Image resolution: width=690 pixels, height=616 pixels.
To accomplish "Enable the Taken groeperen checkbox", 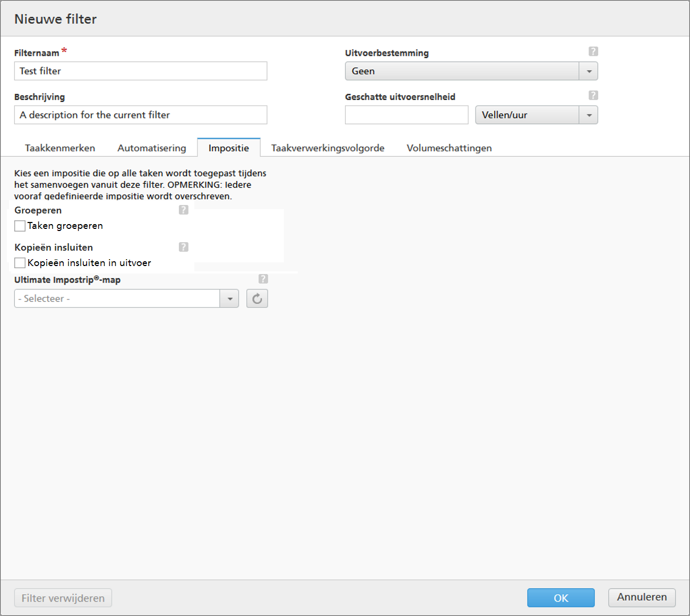I will coord(20,226).
